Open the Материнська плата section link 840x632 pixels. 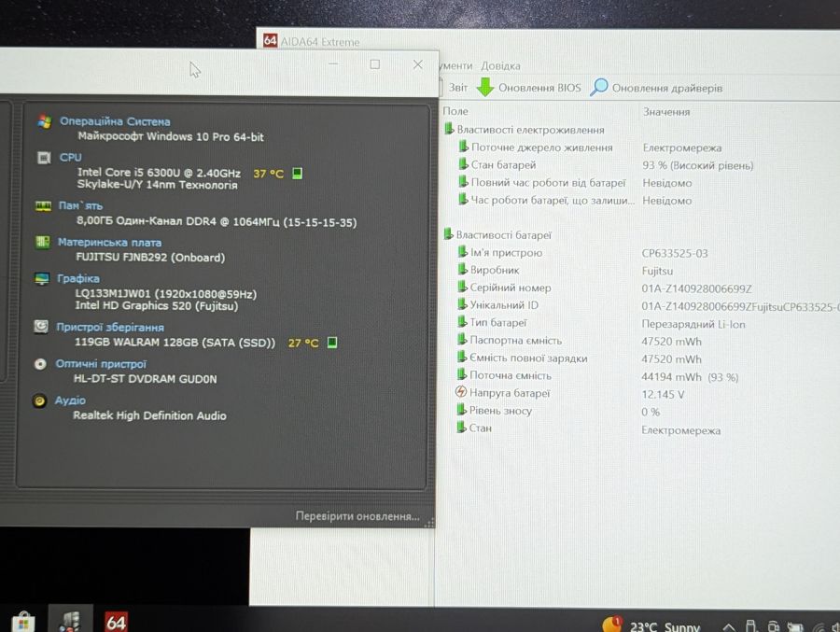[x=109, y=243]
